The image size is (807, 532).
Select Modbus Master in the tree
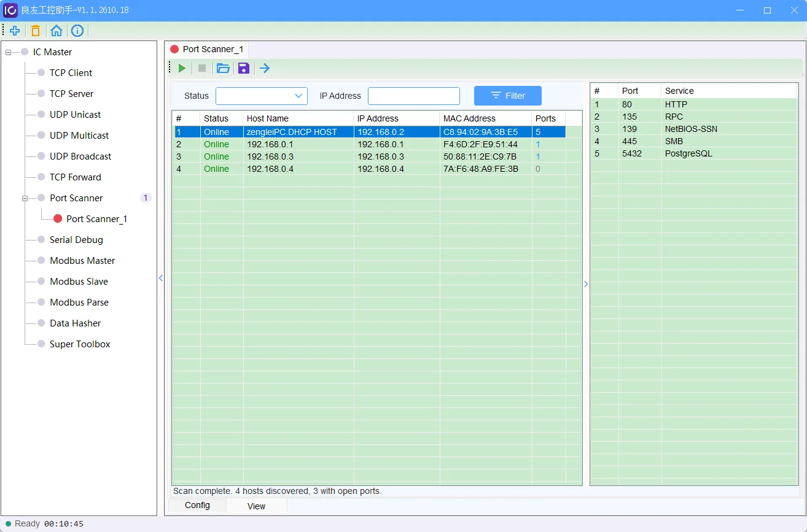82,261
